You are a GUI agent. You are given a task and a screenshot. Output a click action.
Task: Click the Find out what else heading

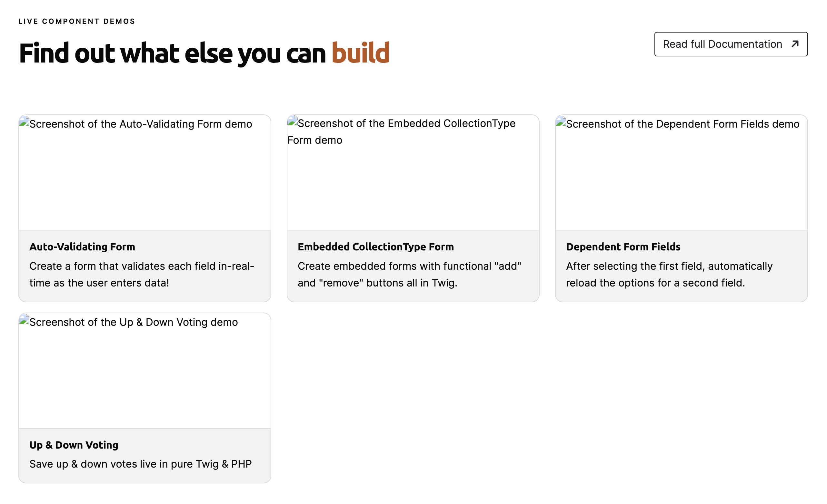pos(204,53)
